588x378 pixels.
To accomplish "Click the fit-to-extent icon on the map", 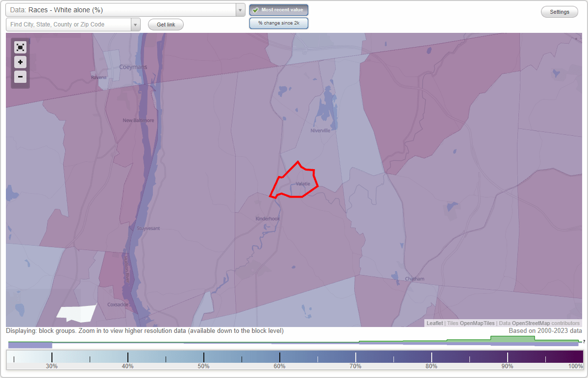I will [x=20, y=47].
